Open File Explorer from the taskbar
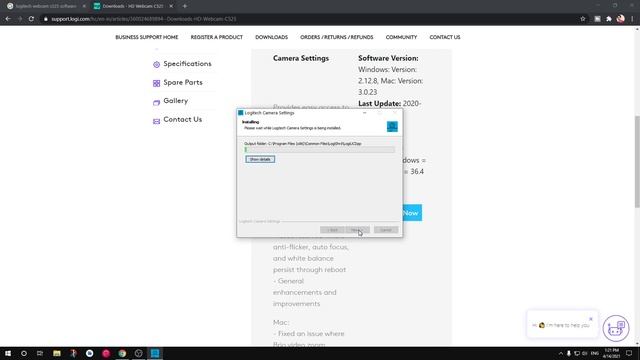This screenshot has height=360, width=640. click(57, 353)
